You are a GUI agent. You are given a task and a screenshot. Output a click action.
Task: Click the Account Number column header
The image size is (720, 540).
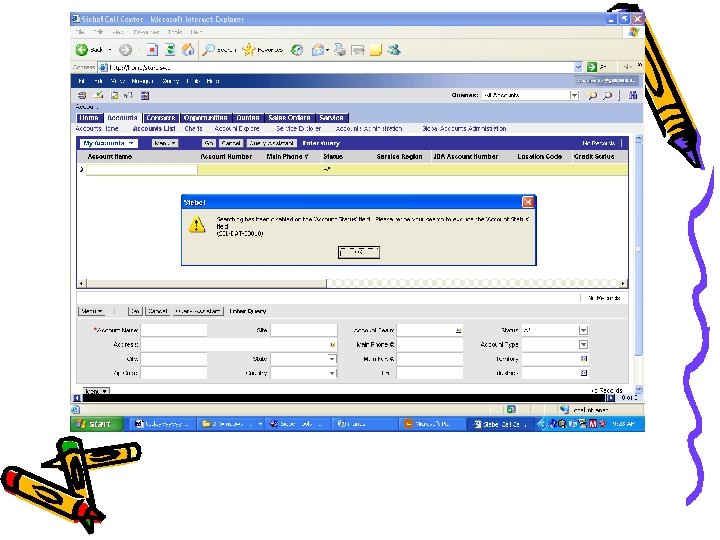[226, 157]
